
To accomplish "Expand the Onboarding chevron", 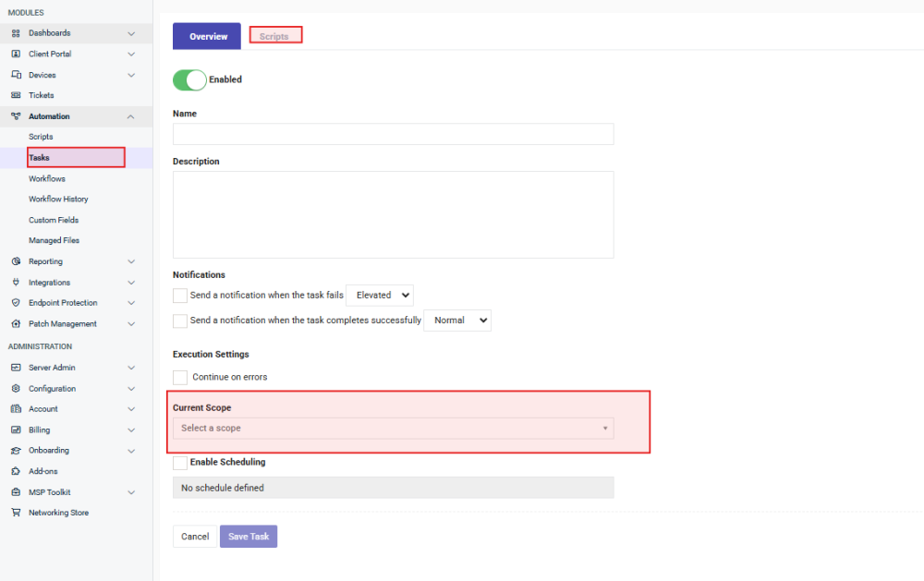I will pyautogui.click(x=131, y=451).
